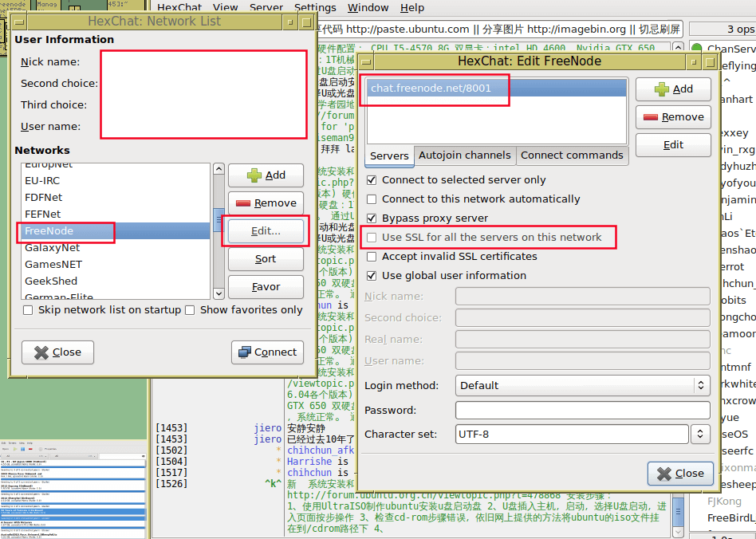Select chat.freenode.net/8001 server entry
The width and height of the screenshot is (756, 539).
497,89
